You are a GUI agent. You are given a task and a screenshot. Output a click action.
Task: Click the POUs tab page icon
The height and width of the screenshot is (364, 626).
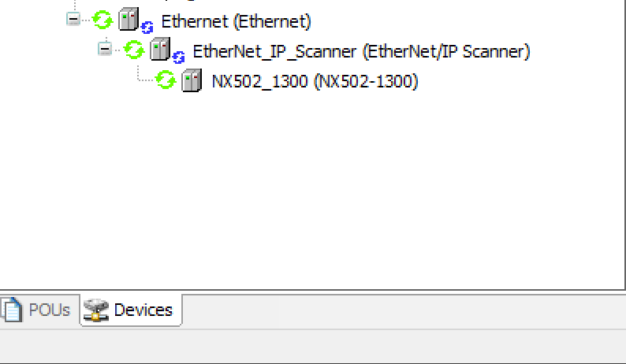[x=12, y=310]
